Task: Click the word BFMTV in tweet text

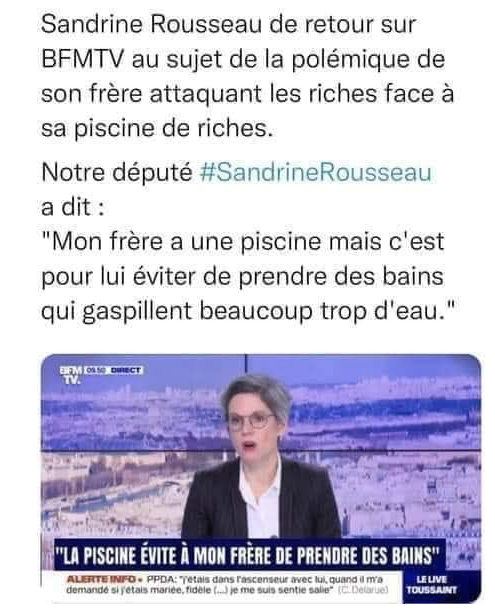Action: pyautogui.click(x=82, y=59)
